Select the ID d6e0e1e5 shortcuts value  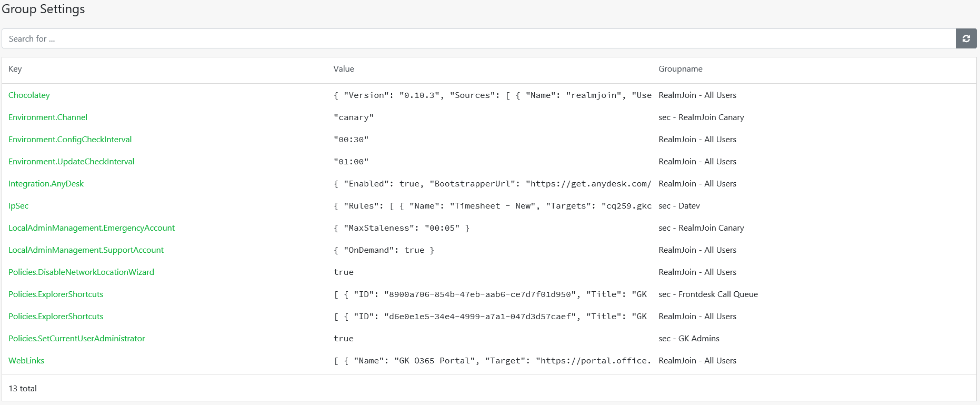coord(491,317)
